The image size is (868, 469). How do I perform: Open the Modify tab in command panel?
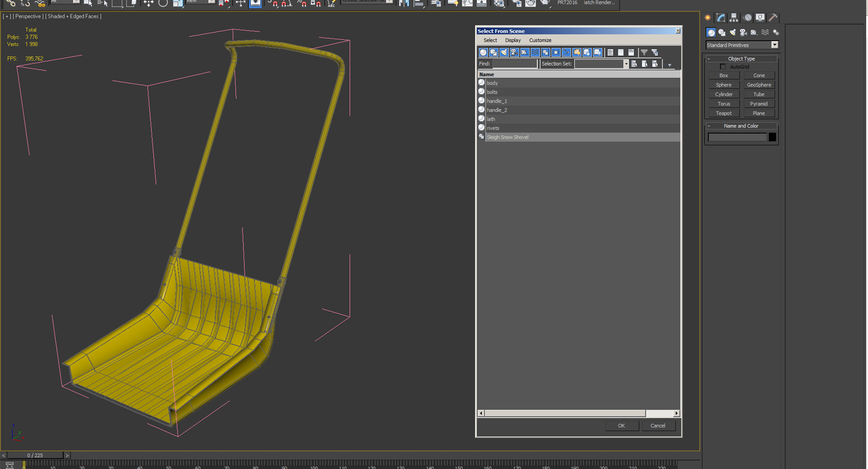pos(721,18)
